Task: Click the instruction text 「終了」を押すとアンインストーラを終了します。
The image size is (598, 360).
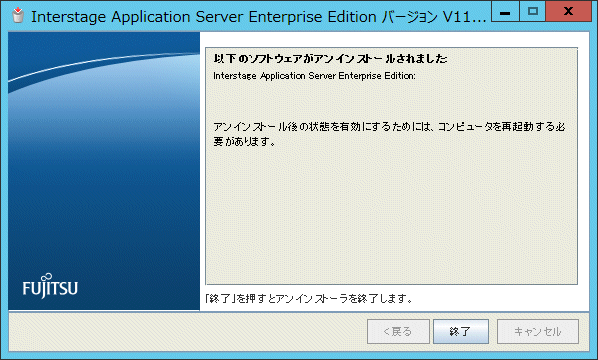Action: 309,298
